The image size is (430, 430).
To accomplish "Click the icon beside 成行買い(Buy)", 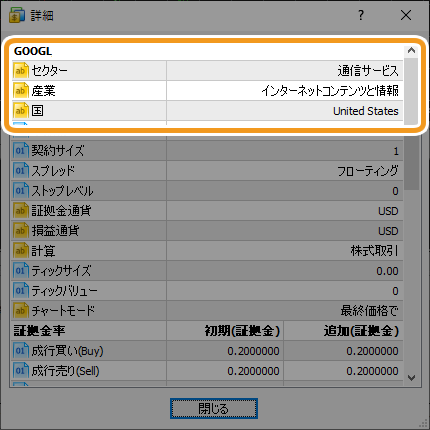I will [21, 351].
